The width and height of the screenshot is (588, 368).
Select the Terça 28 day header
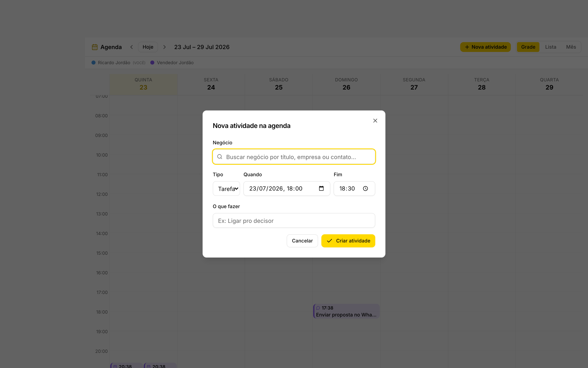(x=482, y=84)
